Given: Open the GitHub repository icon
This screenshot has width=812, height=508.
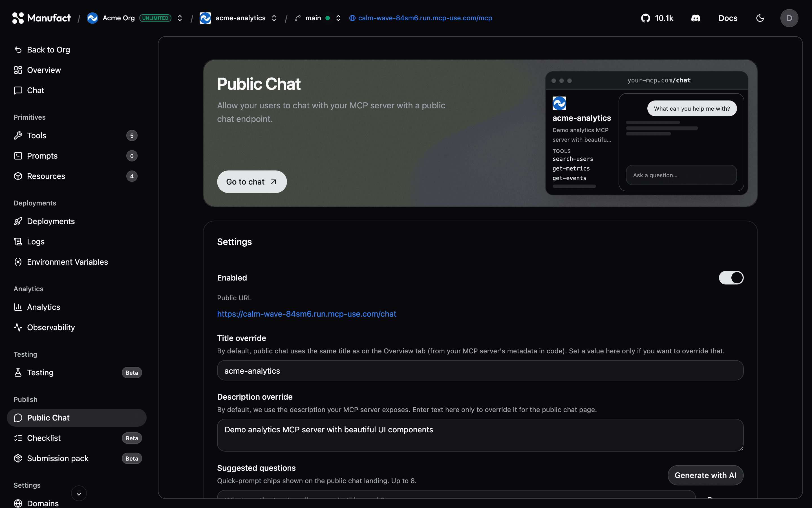Looking at the screenshot, I should click(x=645, y=18).
